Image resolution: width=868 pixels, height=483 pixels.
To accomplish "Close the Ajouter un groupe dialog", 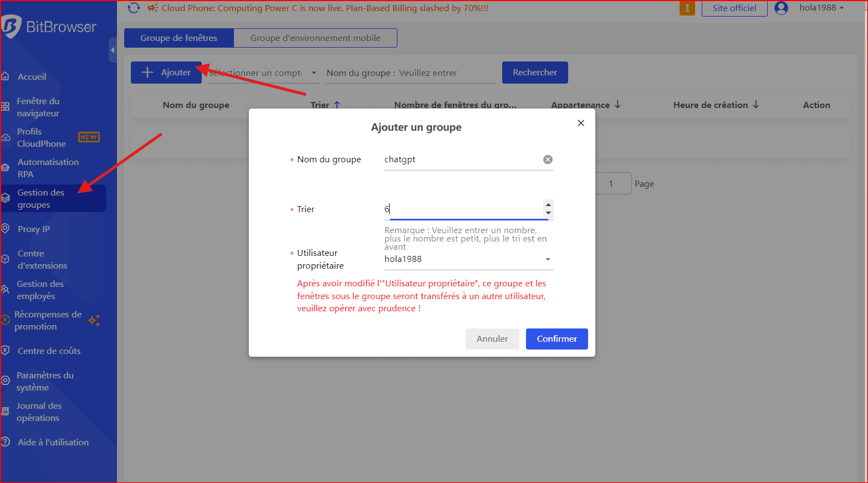I will pos(581,123).
